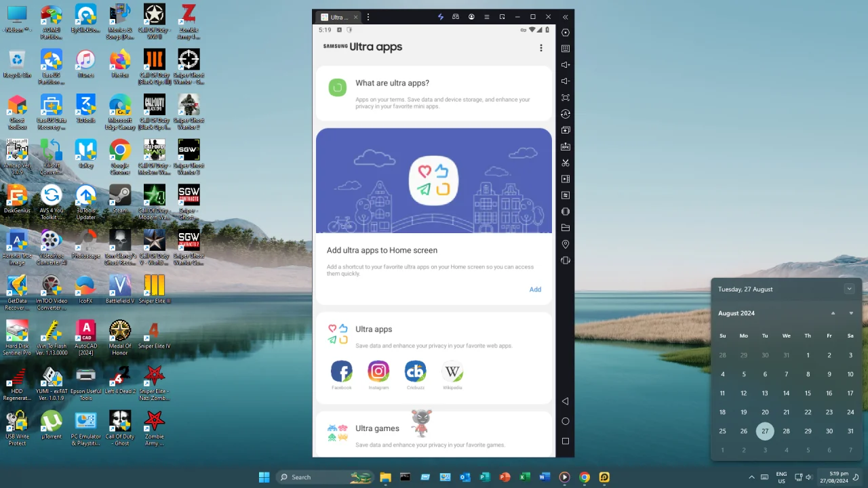
Task: Open PowerPoint from the taskbar
Action: point(505,477)
